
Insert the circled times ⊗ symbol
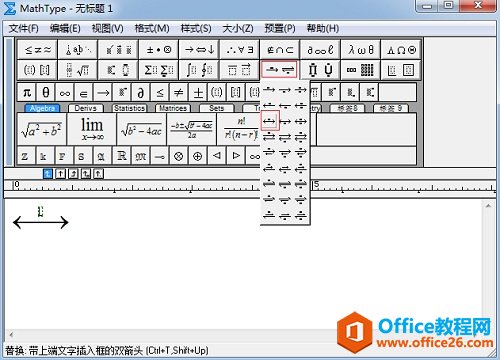(x=179, y=156)
